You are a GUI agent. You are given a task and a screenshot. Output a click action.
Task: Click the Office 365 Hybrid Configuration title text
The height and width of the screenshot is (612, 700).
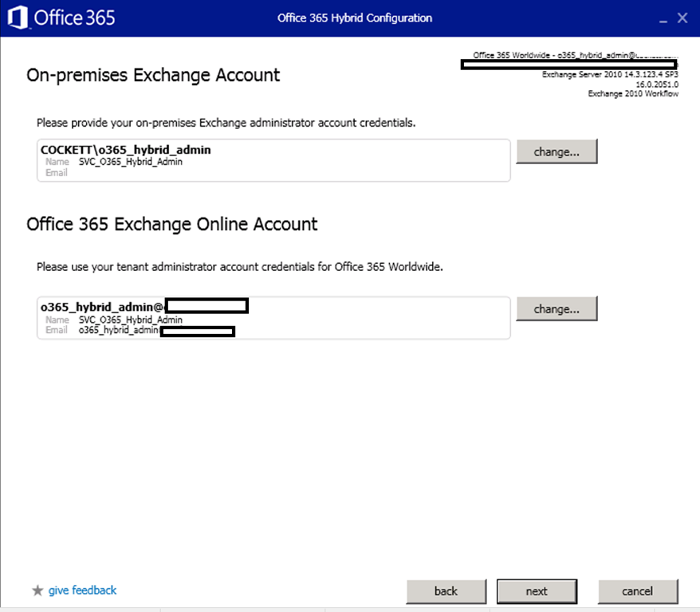[x=355, y=18]
